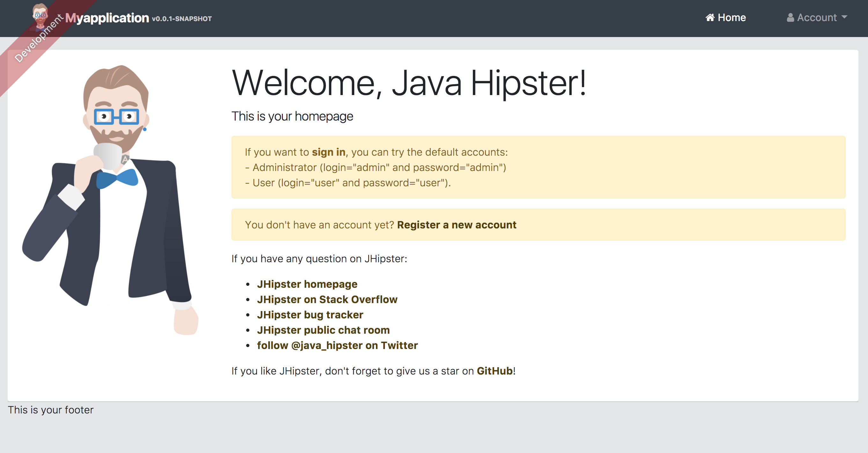
Task: Click the v0.0.1-SNAPSHOT version label
Action: pyautogui.click(x=182, y=19)
